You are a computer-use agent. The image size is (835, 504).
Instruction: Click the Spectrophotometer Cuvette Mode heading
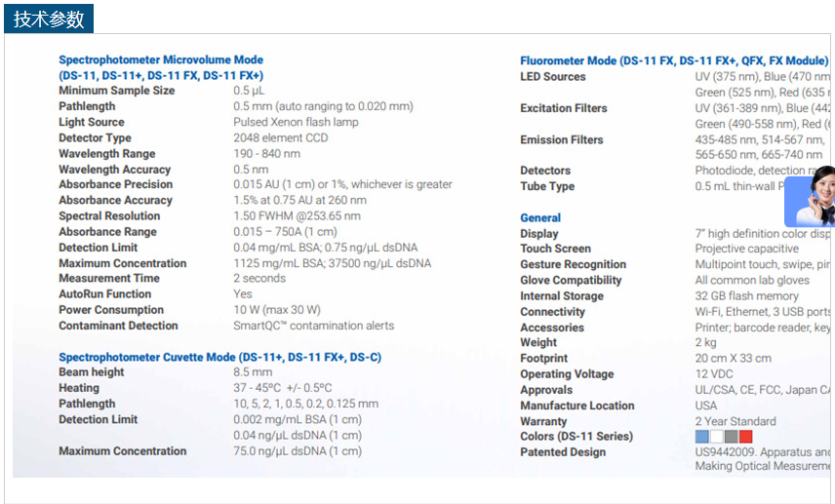tap(219, 357)
